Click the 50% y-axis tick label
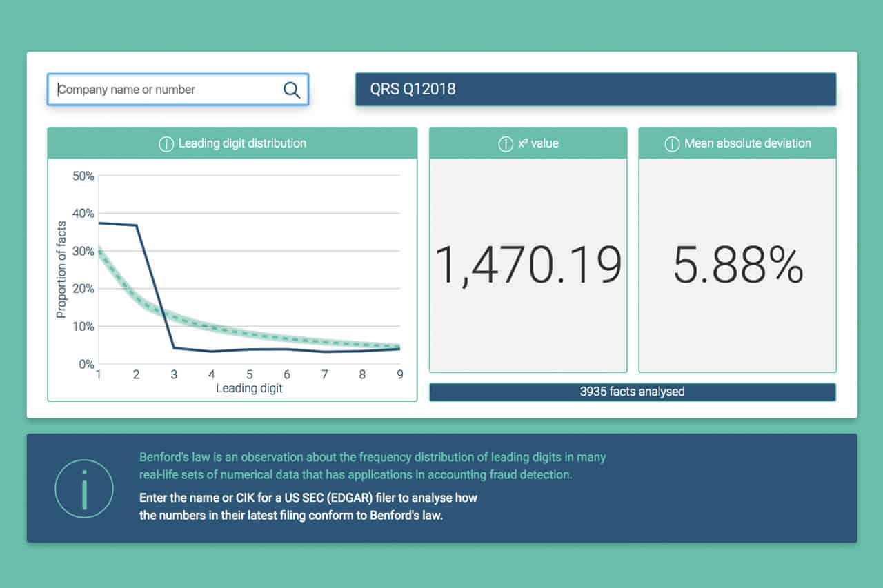 83,176
